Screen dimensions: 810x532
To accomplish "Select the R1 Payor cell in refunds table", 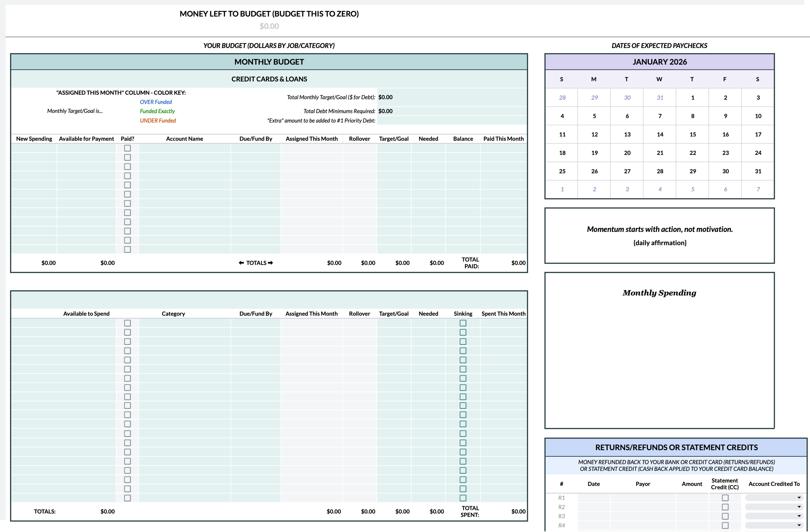I will pos(643,498).
